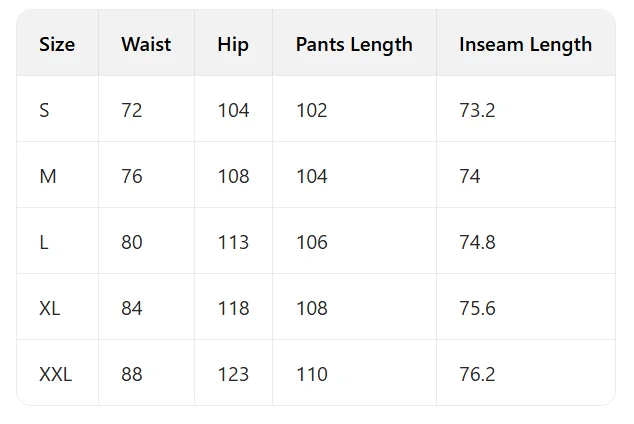This screenshot has height=424, width=634.
Task: Click pants length value 110
Action: [312, 374]
